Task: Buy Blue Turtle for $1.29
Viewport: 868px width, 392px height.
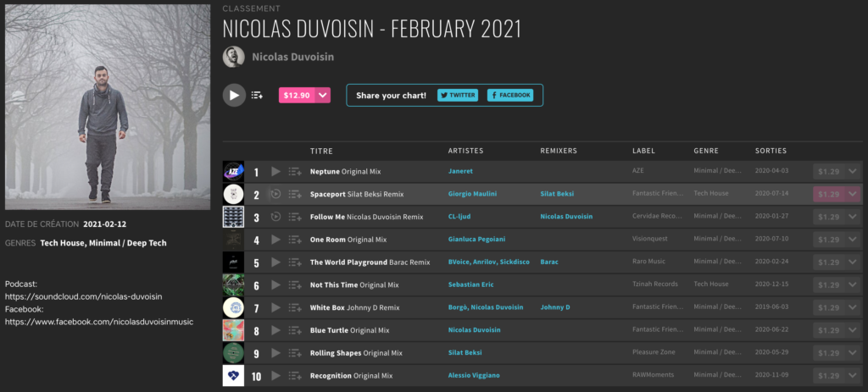Action: point(829,330)
